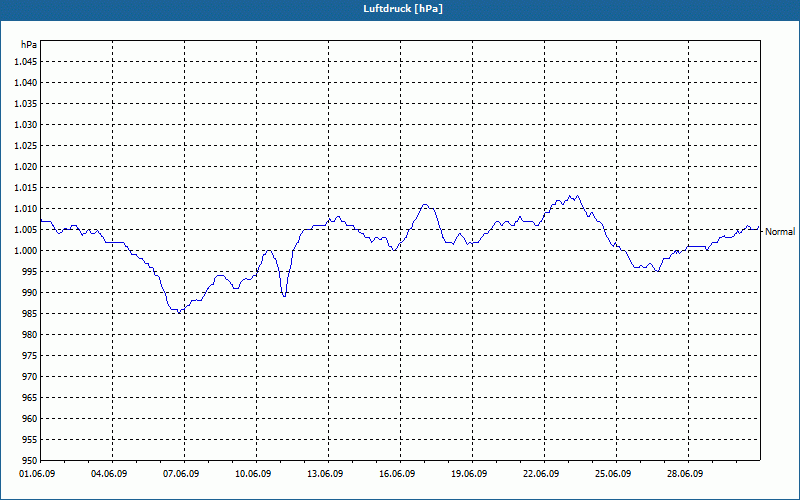Click the 19.06.09 date label
The image size is (800, 500).
pyautogui.click(x=469, y=474)
